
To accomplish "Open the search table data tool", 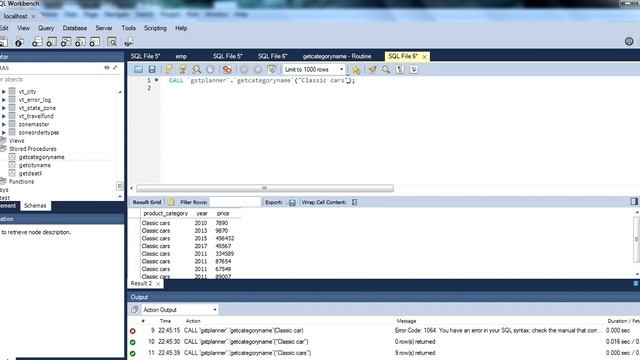I will (112, 42).
